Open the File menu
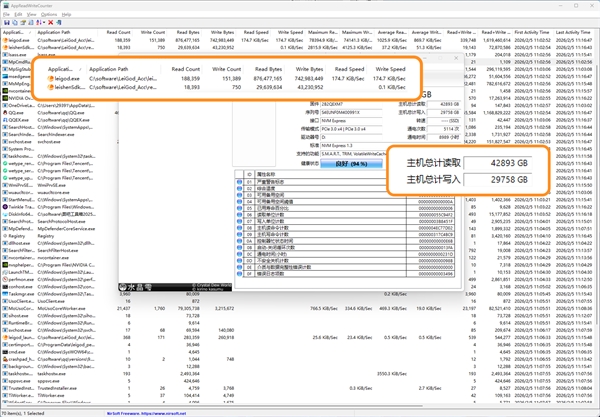Screen dimensions: 600x417 coord(7,16)
